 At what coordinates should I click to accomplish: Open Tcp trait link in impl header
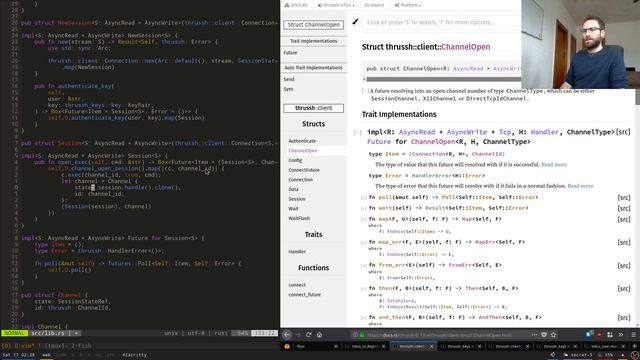pyautogui.click(x=505, y=132)
